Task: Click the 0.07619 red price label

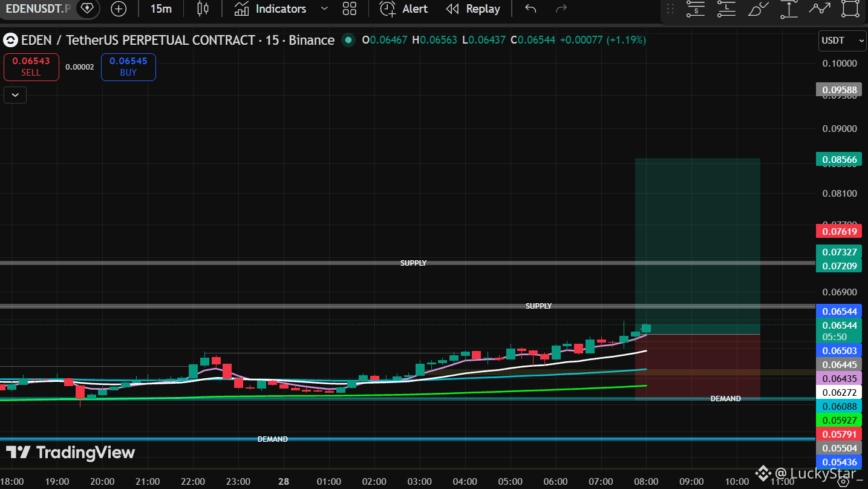Action: point(838,231)
